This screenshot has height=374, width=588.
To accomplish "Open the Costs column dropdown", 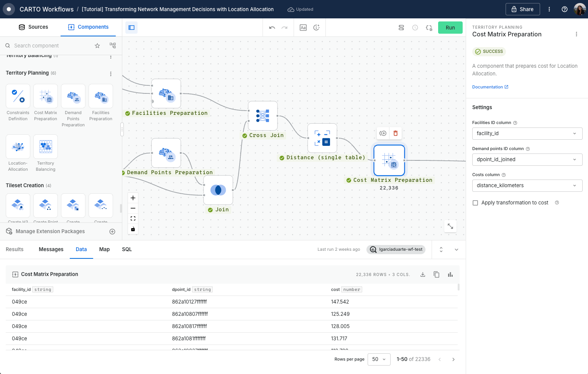I will (527, 186).
